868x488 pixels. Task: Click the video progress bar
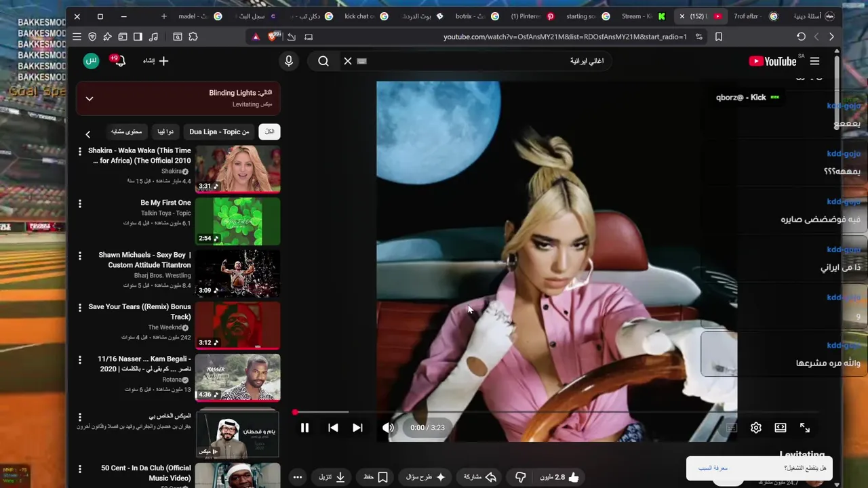click(556, 412)
